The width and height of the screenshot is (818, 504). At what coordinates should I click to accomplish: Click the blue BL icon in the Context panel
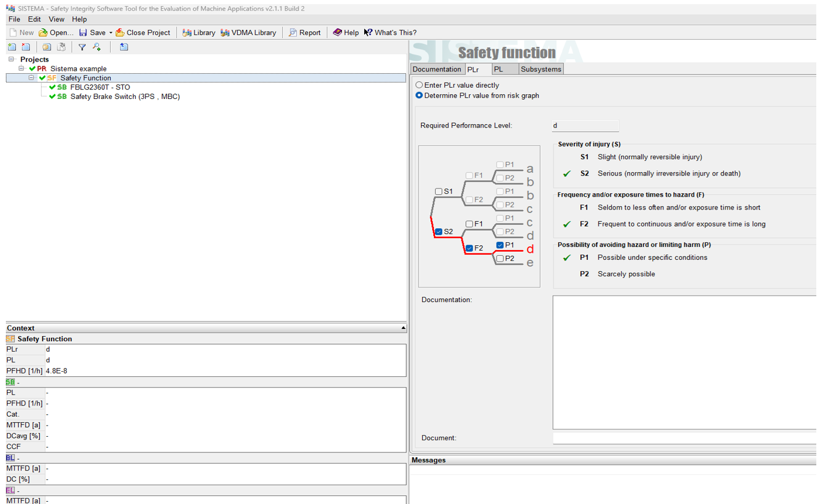coord(11,458)
